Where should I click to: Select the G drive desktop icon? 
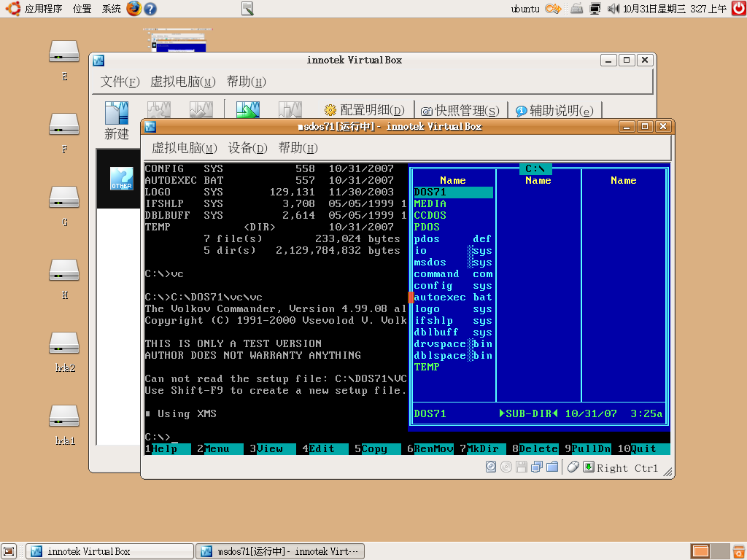tap(64, 206)
